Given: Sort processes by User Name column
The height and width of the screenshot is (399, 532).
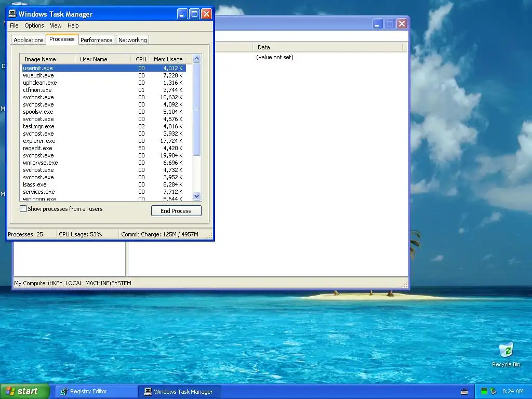Looking at the screenshot, I should 103,59.
